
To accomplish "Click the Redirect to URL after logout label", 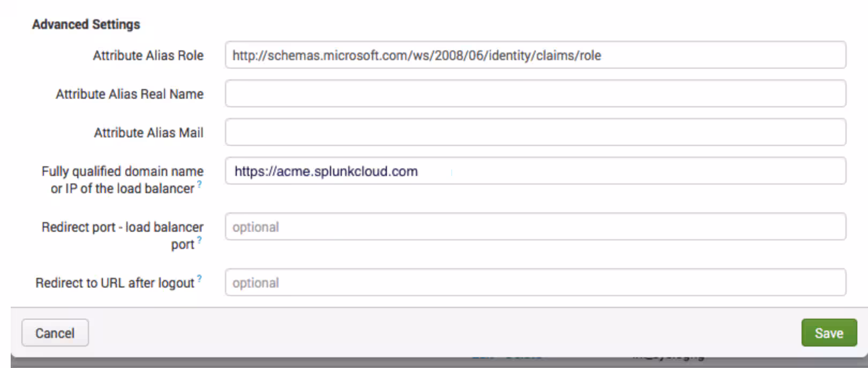I will [115, 283].
